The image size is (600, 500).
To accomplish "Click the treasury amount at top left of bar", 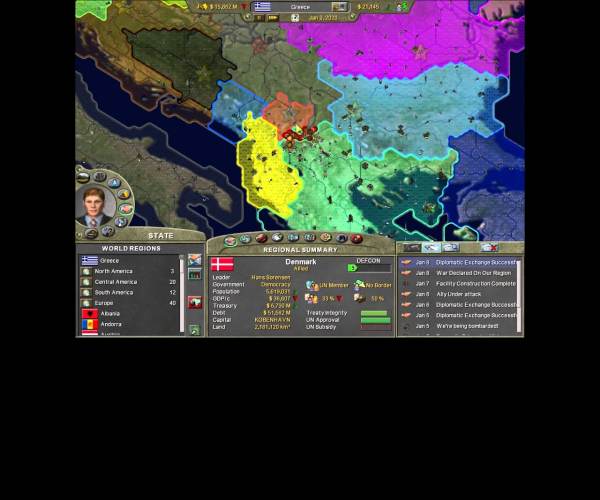I will [x=223, y=7].
